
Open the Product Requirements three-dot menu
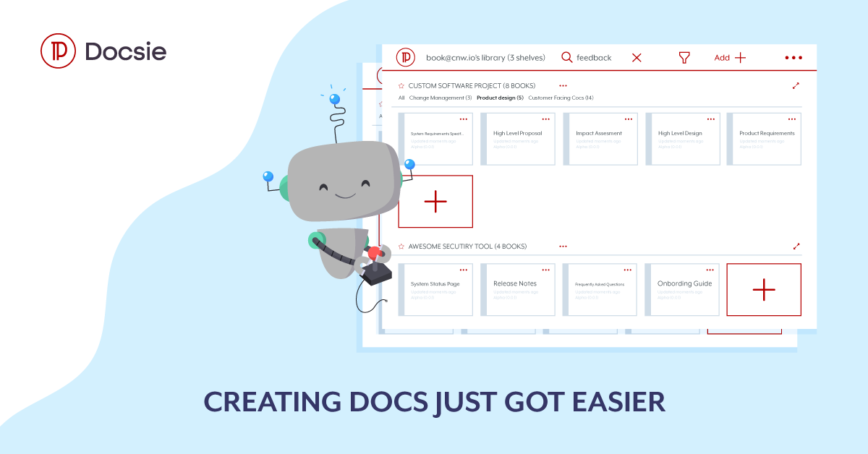coord(792,119)
